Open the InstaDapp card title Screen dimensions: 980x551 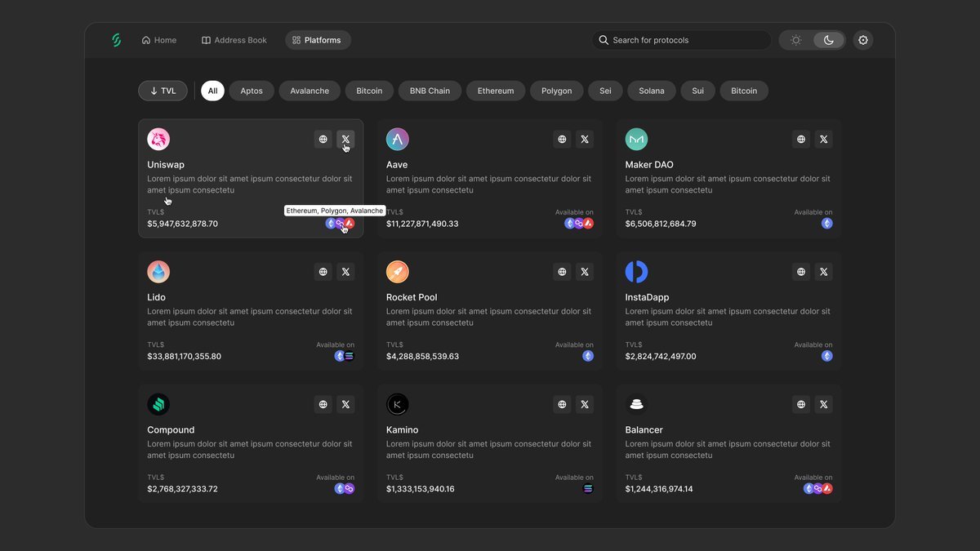tap(647, 297)
